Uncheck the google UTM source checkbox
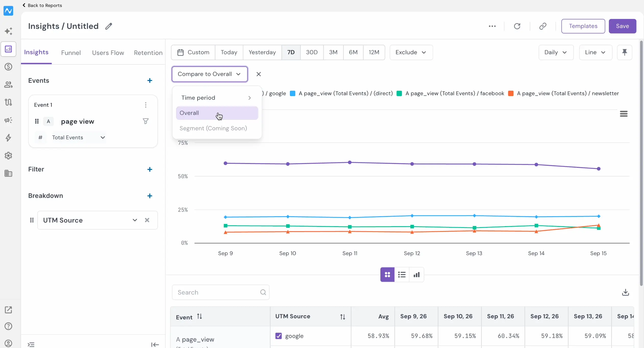644x348 pixels. click(x=278, y=336)
